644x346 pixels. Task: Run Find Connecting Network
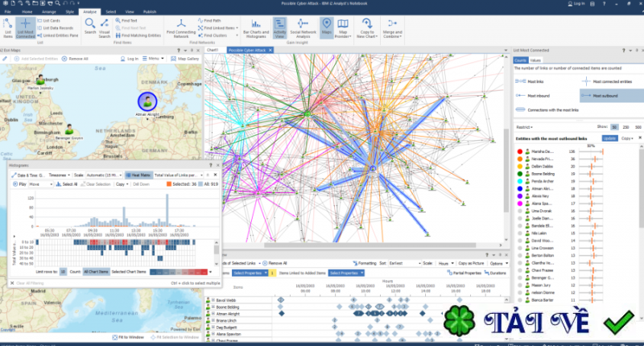180,28
